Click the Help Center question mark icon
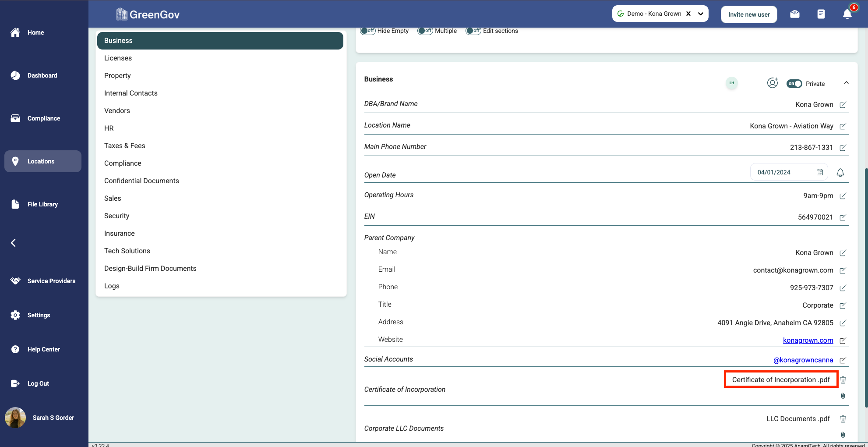This screenshot has height=447, width=868. click(x=15, y=349)
